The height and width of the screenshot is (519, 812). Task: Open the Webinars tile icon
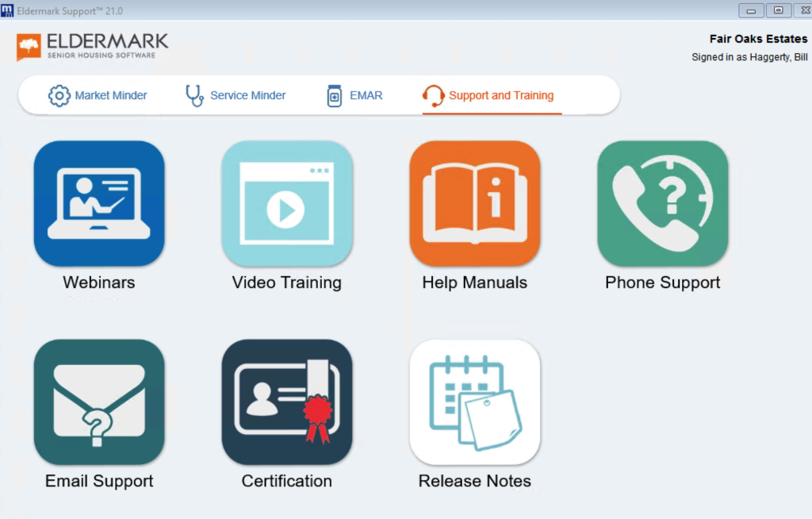(x=99, y=203)
